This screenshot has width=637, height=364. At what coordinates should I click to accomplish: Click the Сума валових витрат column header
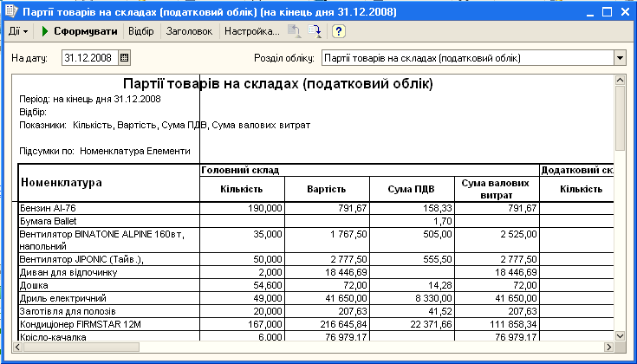pyautogui.click(x=497, y=189)
